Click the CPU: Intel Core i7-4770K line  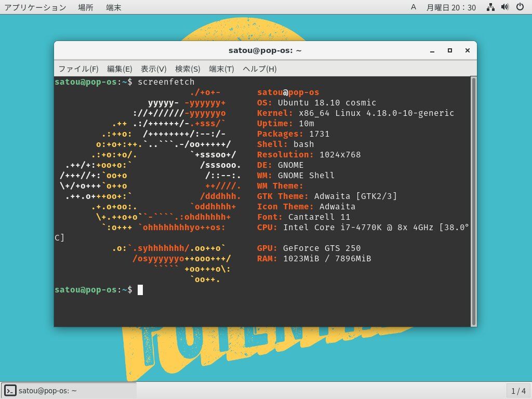(x=363, y=228)
